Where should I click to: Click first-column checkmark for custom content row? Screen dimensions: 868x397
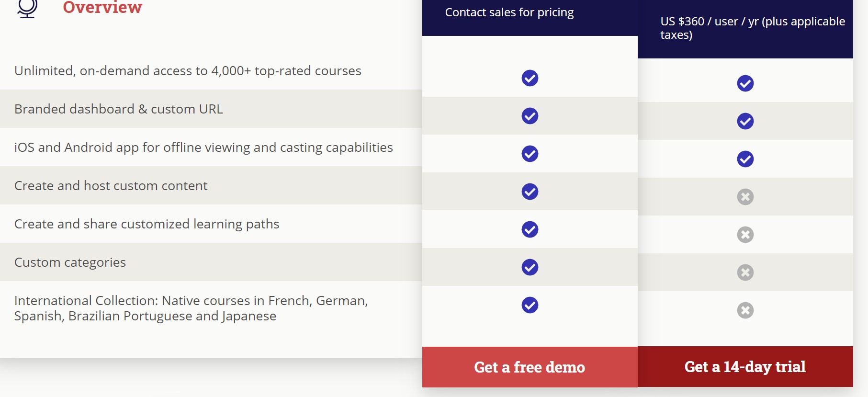[530, 192]
